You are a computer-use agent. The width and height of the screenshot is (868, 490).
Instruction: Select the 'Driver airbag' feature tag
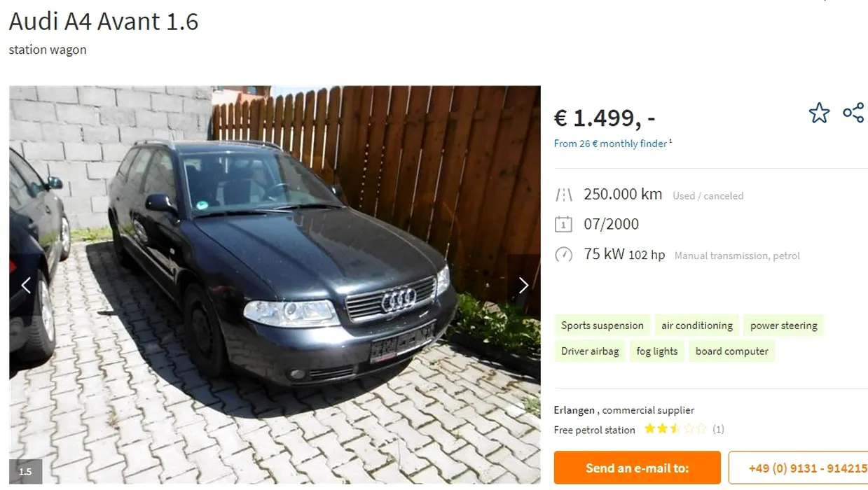[590, 351]
